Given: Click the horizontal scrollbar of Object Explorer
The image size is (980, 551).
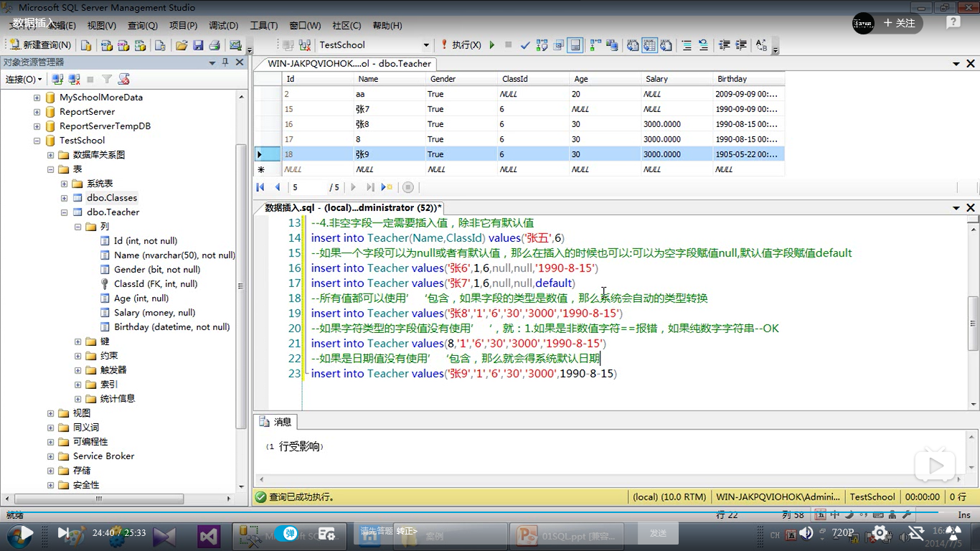Looking at the screenshot, I should (x=118, y=499).
